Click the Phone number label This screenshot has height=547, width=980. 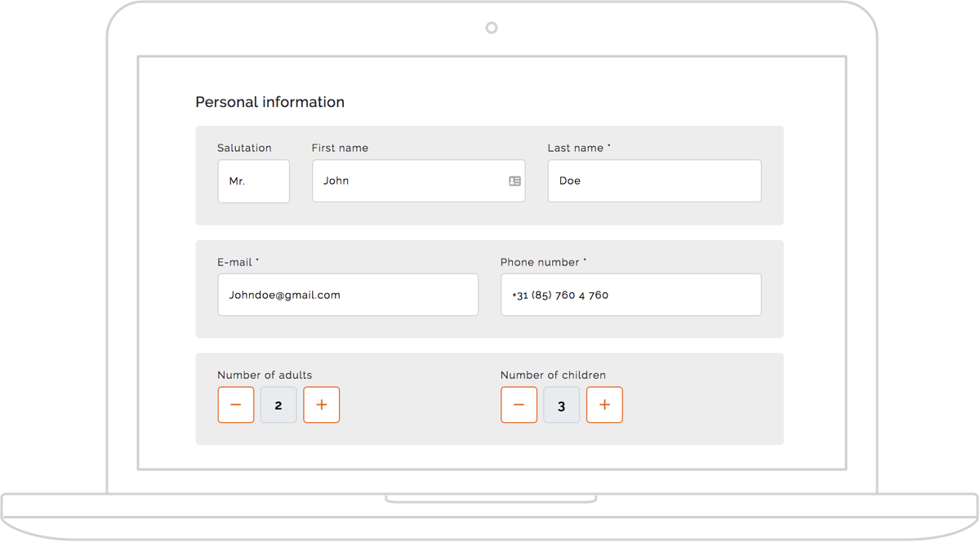click(543, 262)
